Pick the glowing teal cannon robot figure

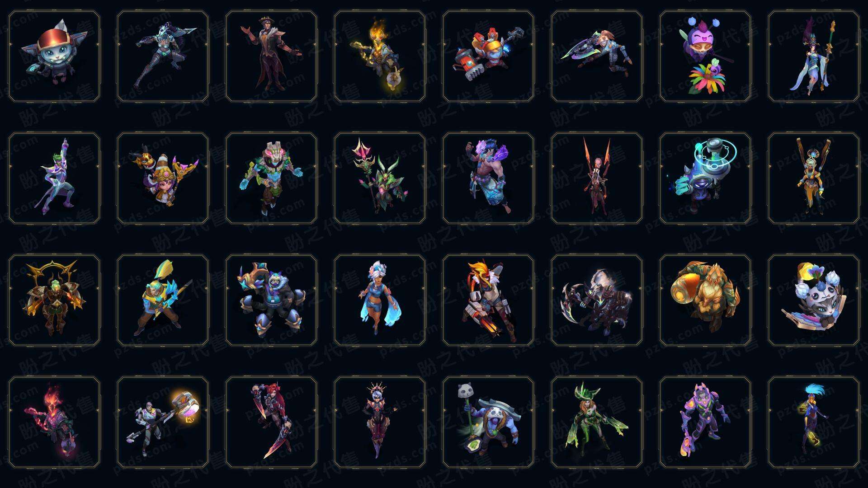click(705, 178)
